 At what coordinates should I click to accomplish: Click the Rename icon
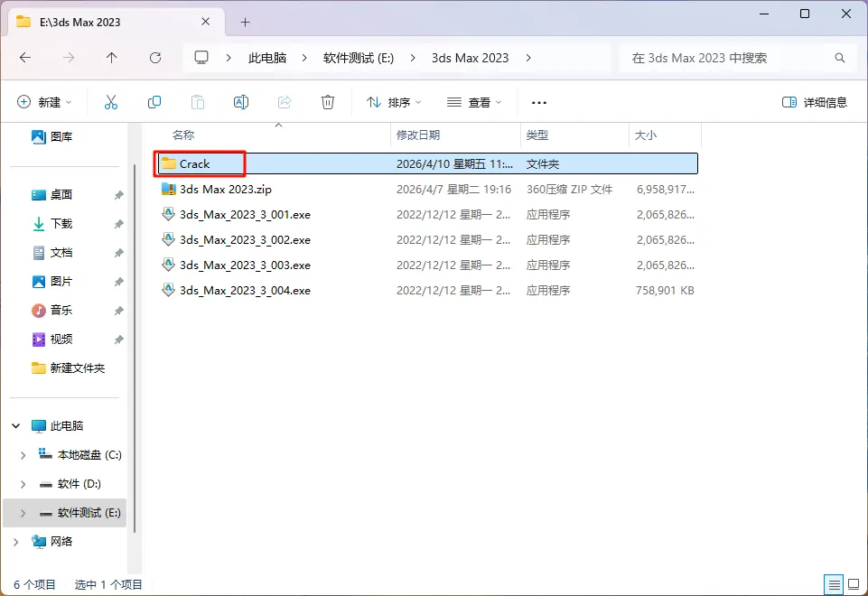241,102
